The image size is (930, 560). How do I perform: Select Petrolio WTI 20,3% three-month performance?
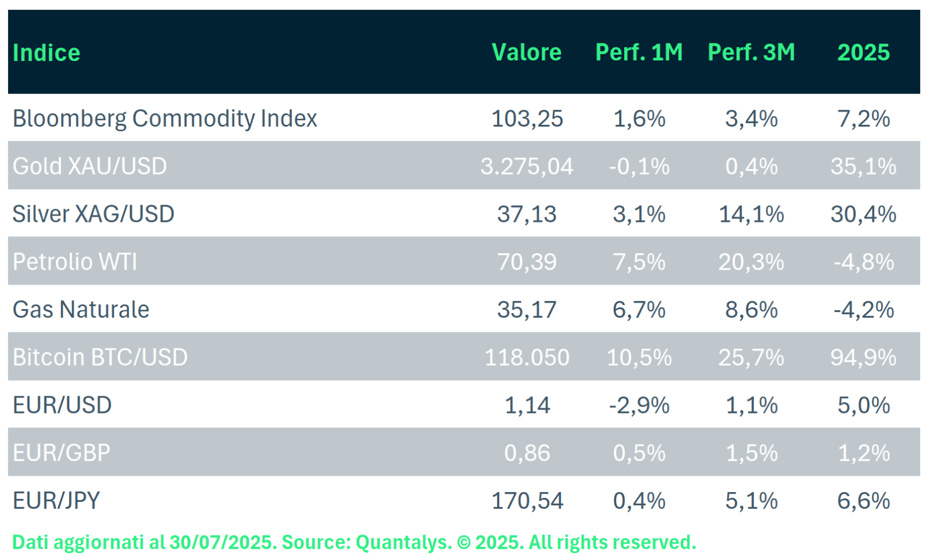751,262
